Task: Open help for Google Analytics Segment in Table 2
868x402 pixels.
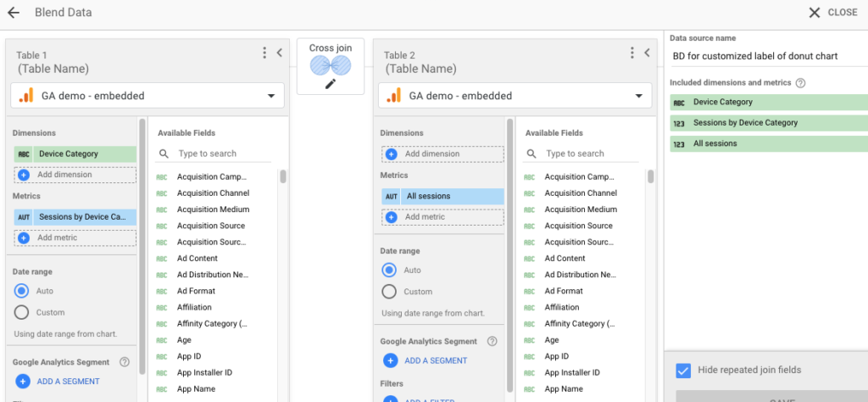Action: [x=492, y=342]
